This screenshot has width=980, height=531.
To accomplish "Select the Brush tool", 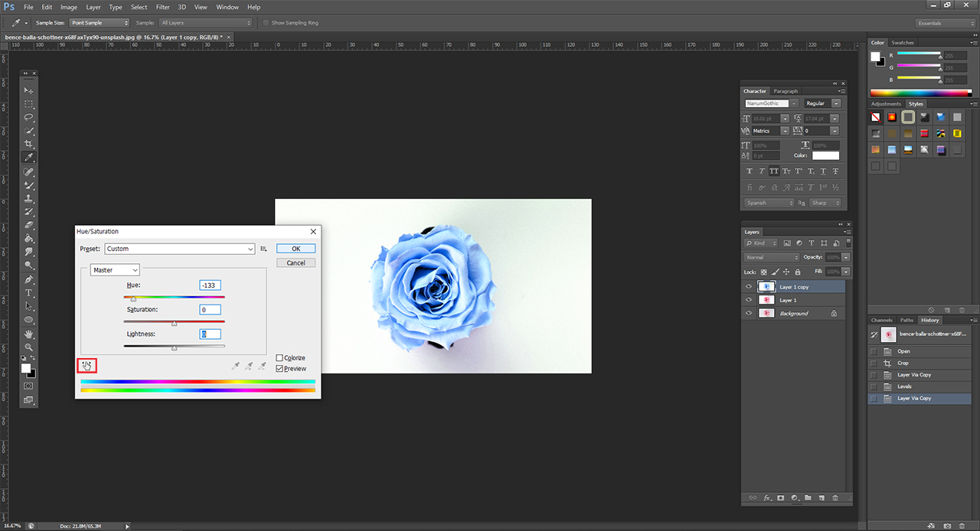I will click(x=29, y=185).
